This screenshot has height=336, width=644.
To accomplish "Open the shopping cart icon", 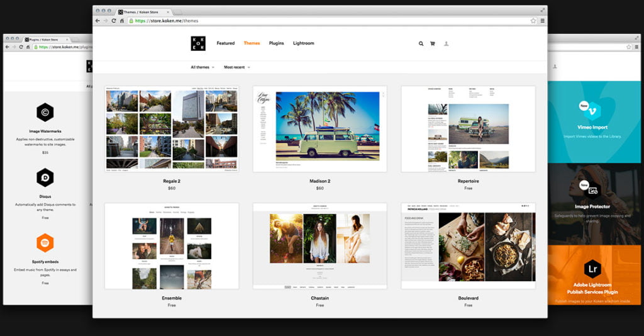I will pyautogui.click(x=433, y=43).
